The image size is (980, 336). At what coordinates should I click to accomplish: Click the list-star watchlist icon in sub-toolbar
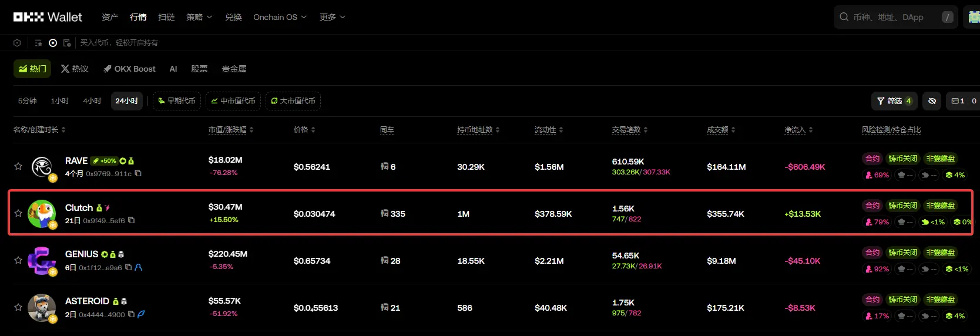(38, 43)
